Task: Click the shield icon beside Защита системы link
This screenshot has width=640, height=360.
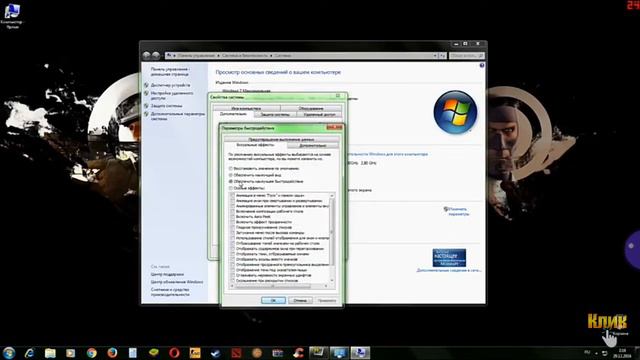Action: 147,106
